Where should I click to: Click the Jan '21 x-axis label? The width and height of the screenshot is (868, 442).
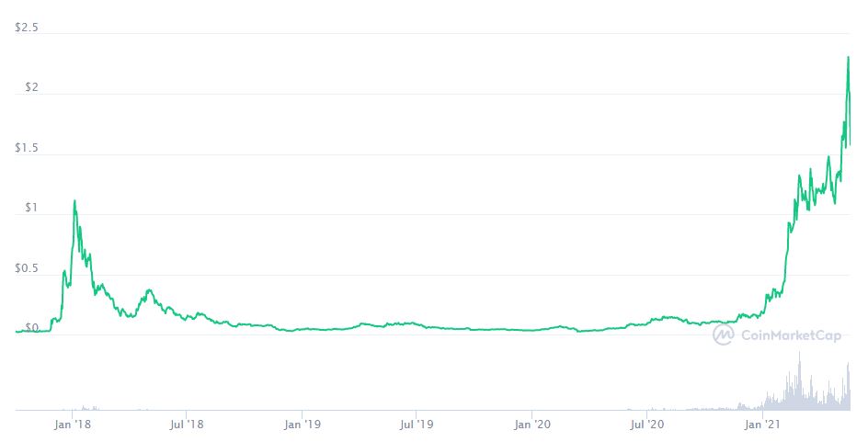pyautogui.click(x=762, y=425)
